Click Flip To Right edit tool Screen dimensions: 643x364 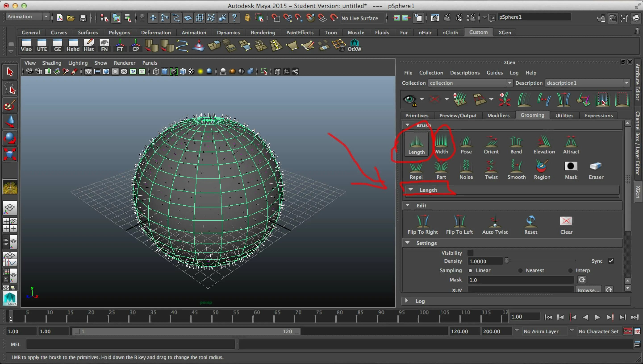pyautogui.click(x=423, y=225)
